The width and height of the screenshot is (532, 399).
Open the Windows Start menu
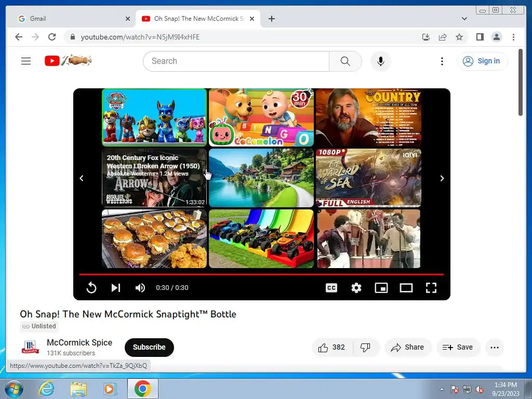tap(14, 389)
